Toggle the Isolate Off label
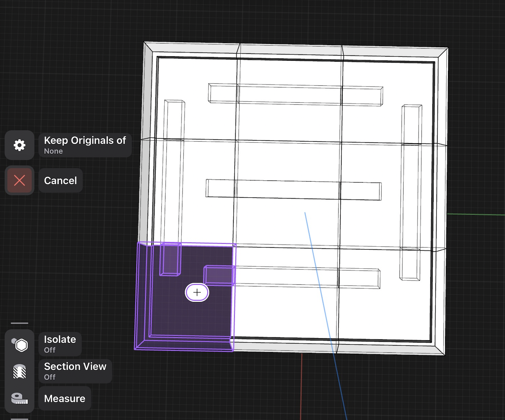The image size is (505, 420). [x=60, y=344]
